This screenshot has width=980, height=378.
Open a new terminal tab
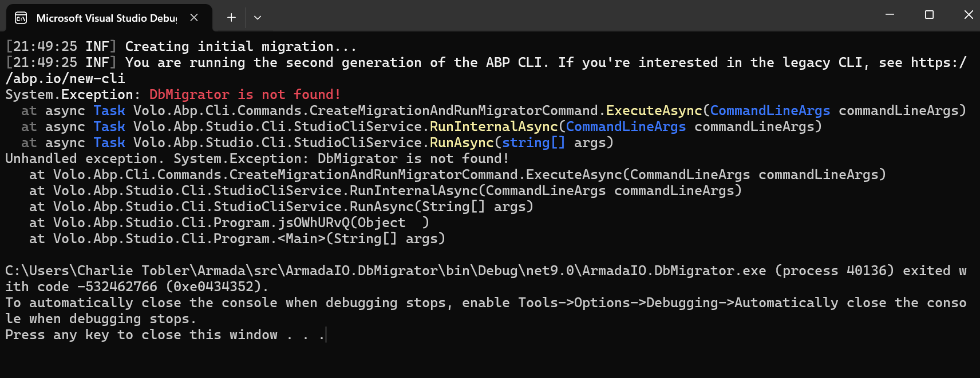click(x=231, y=18)
